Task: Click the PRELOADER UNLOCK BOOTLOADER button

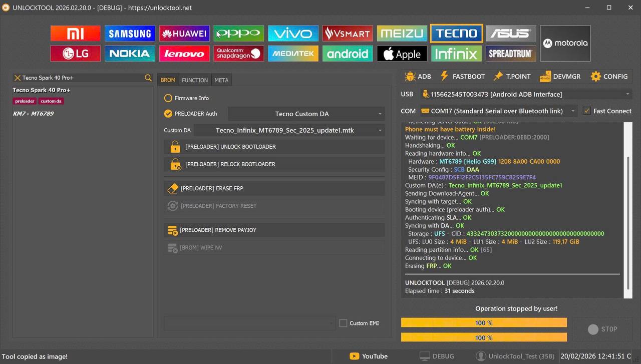Action: point(274,147)
